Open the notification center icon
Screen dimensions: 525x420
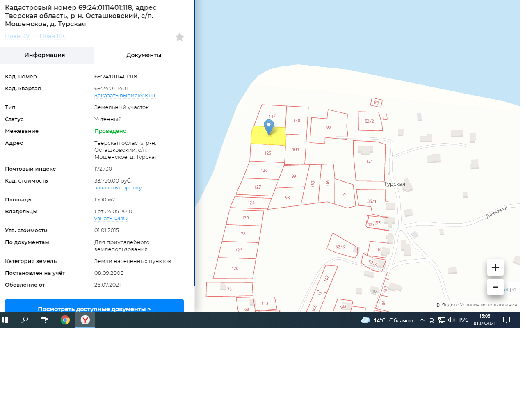(507, 320)
